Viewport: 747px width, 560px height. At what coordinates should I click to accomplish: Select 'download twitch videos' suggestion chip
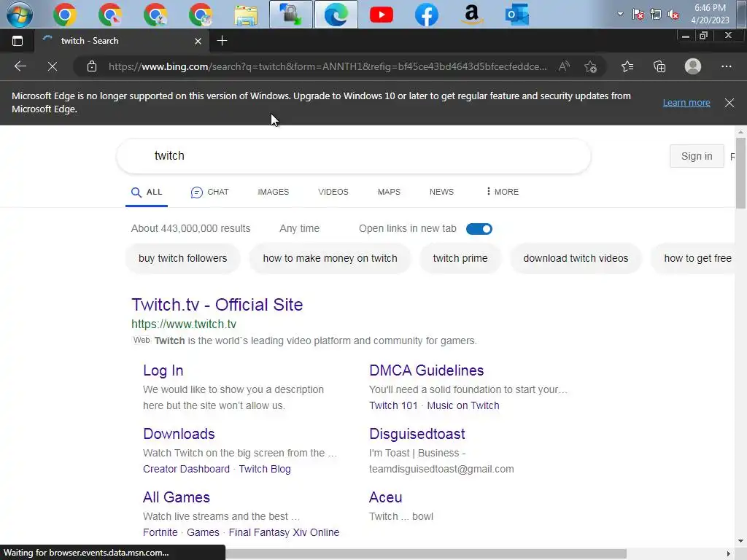pos(576,258)
